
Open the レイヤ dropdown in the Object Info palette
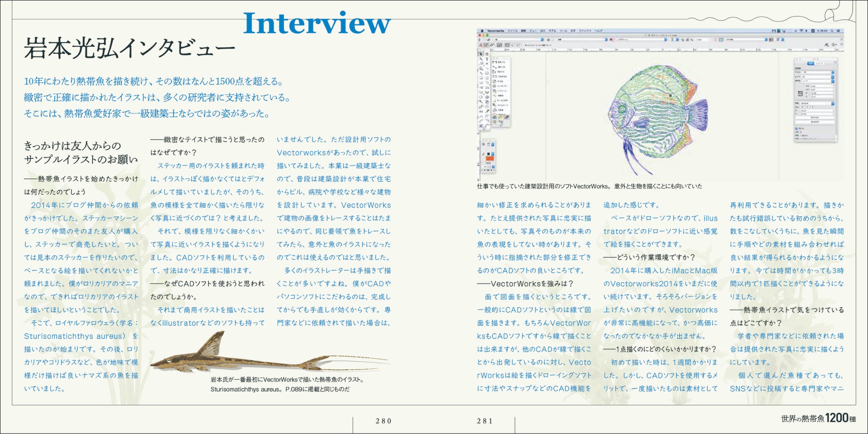(818, 77)
